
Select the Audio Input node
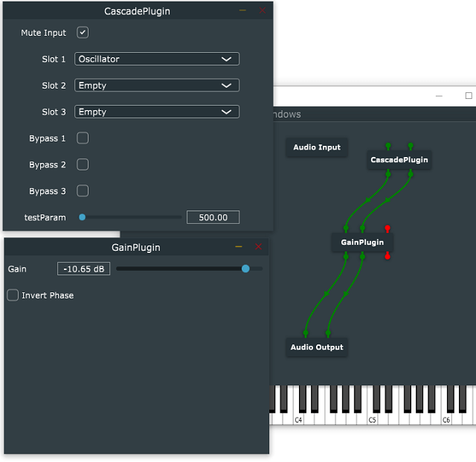click(317, 147)
